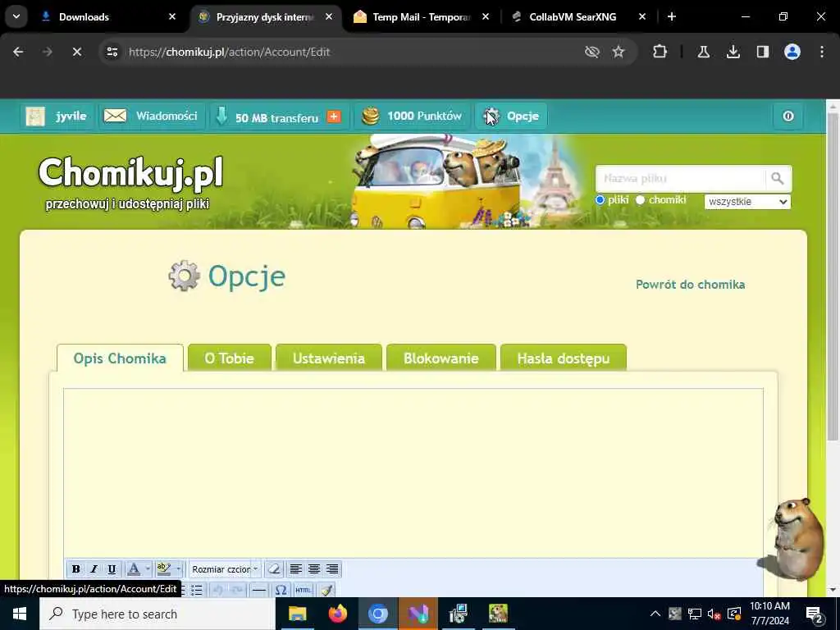Stop loading the page
Image resolution: width=840 pixels, height=630 pixels.
[76, 52]
